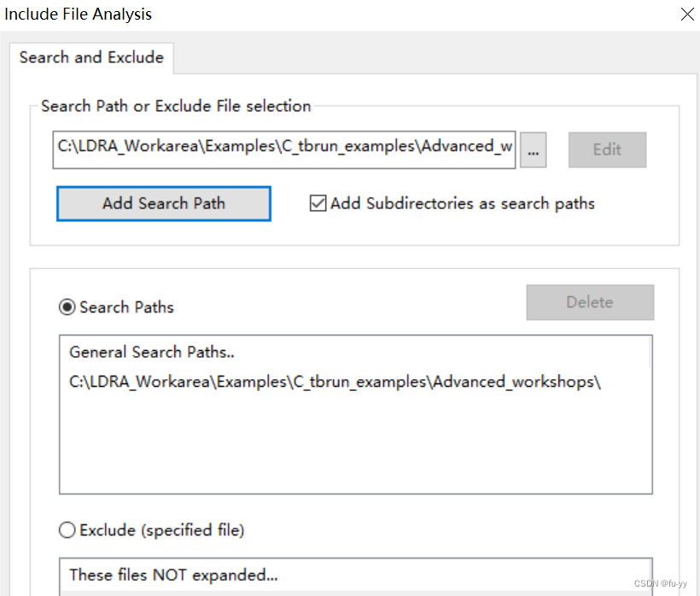Select the Search Paths radio button

click(67, 307)
